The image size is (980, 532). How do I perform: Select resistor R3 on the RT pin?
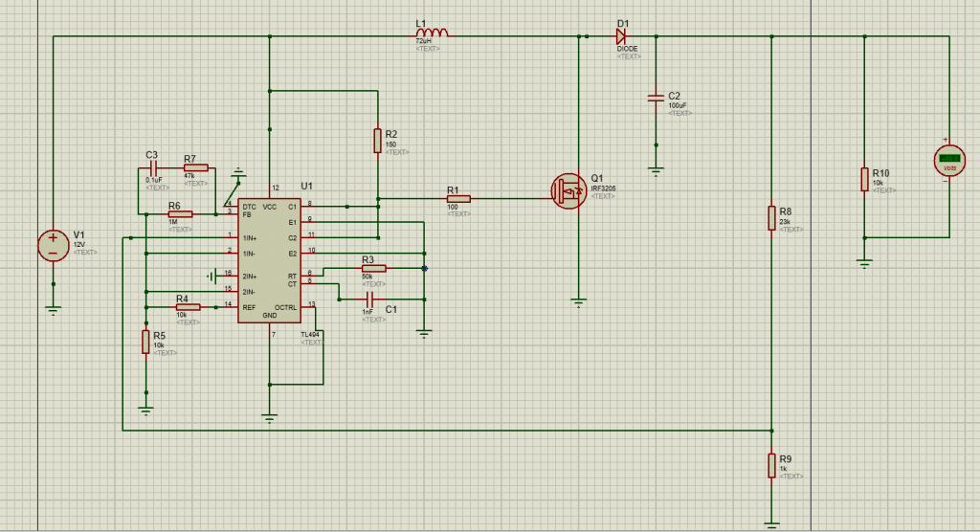pyautogui.click(x=374, y=268)
